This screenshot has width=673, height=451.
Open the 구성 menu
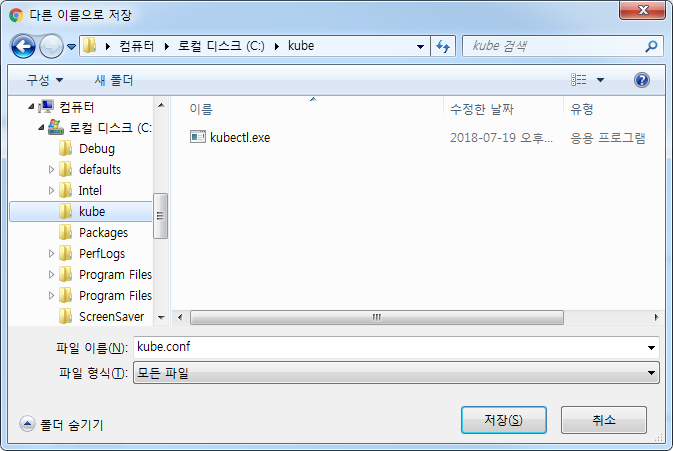[x=45, y=80]
